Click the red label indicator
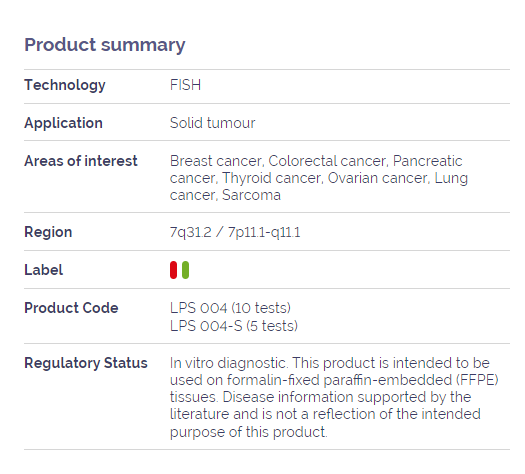 click(173, 270)
